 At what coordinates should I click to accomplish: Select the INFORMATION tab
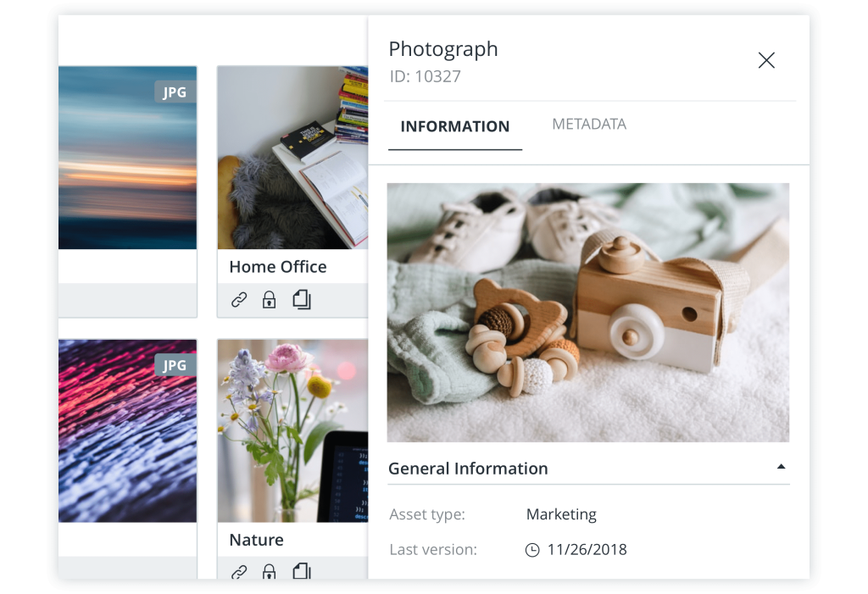click(454, 127)
